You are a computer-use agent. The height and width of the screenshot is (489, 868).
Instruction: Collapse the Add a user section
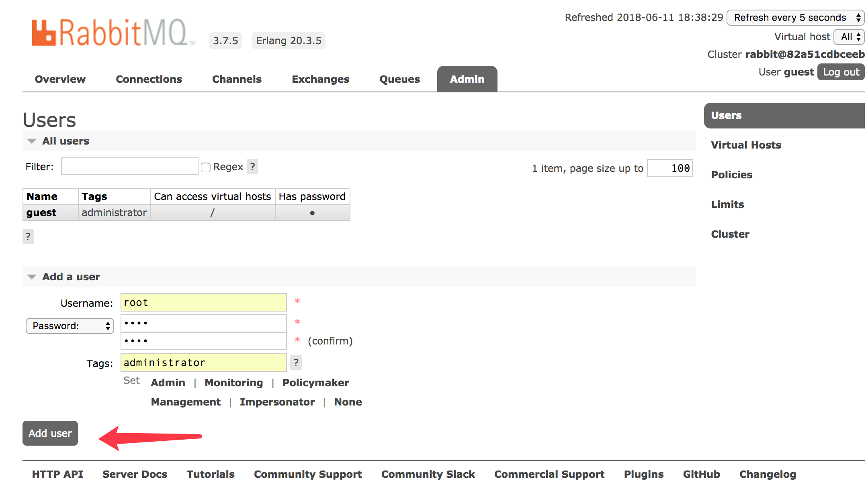(71, 277)
